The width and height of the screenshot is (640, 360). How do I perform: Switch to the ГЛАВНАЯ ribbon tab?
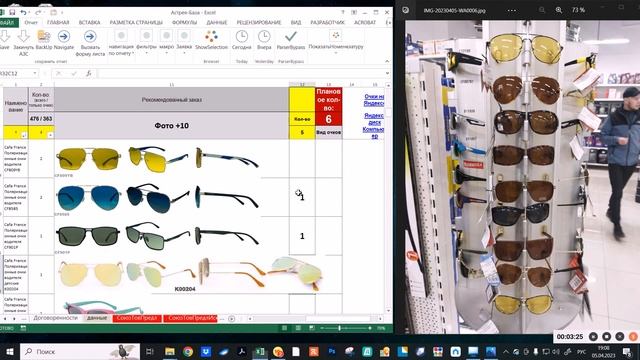[x=58, y=22]
